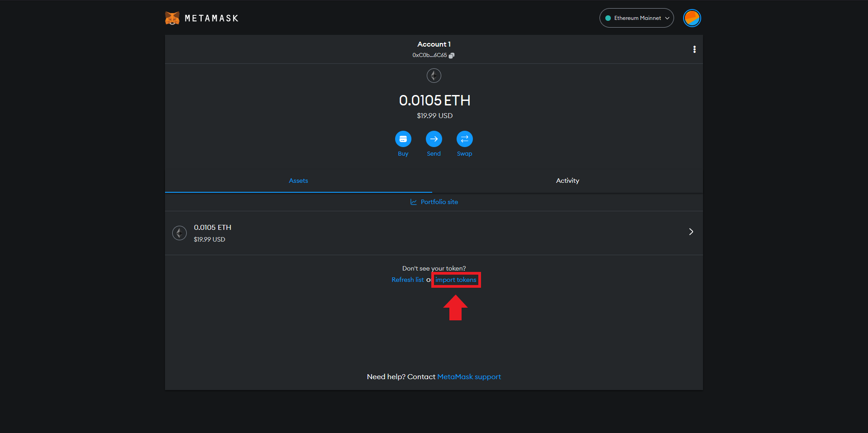Open the Portfolio site link

point(439,202)
